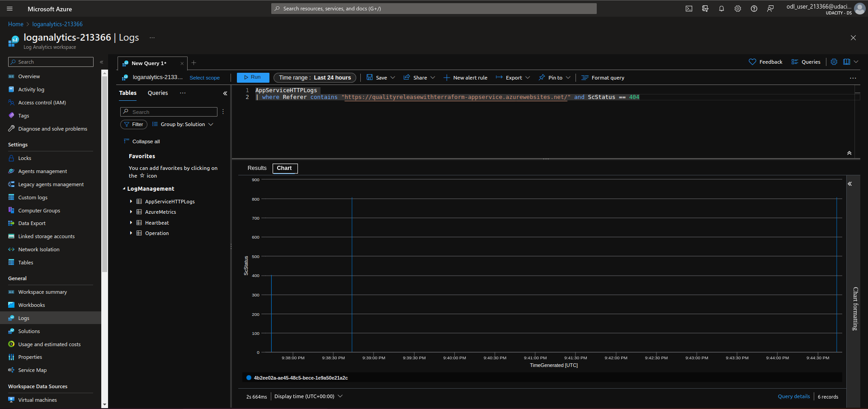868x409 pixels.
Task: Open Queries button at top right
Action: [x=806, y=62]
